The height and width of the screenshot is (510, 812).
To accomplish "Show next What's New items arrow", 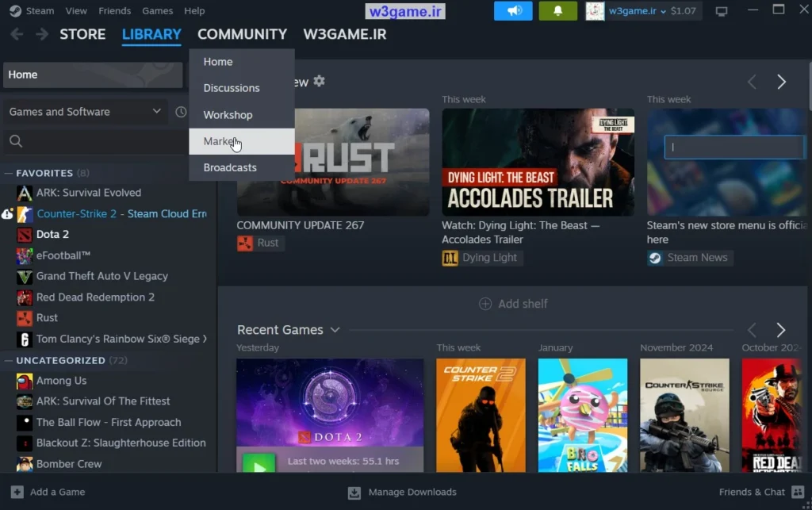I will click(x=781, y=82).
